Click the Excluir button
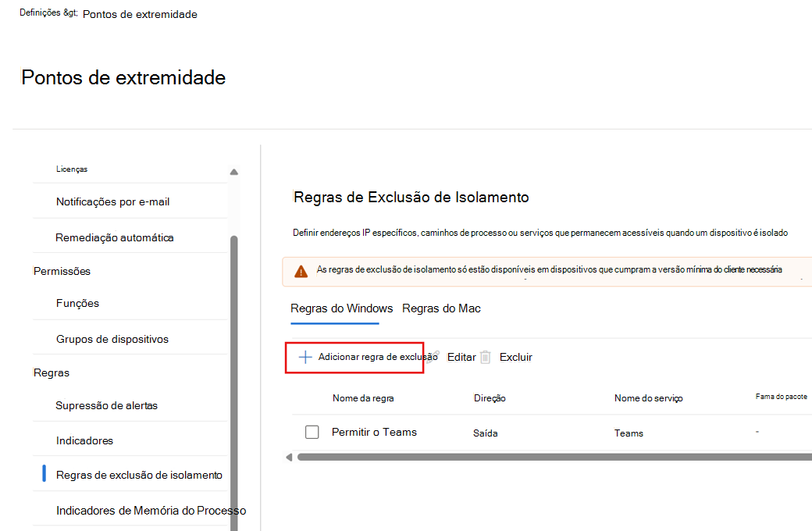The height and width of the screenshot is (531, 812). click(515, 356)
